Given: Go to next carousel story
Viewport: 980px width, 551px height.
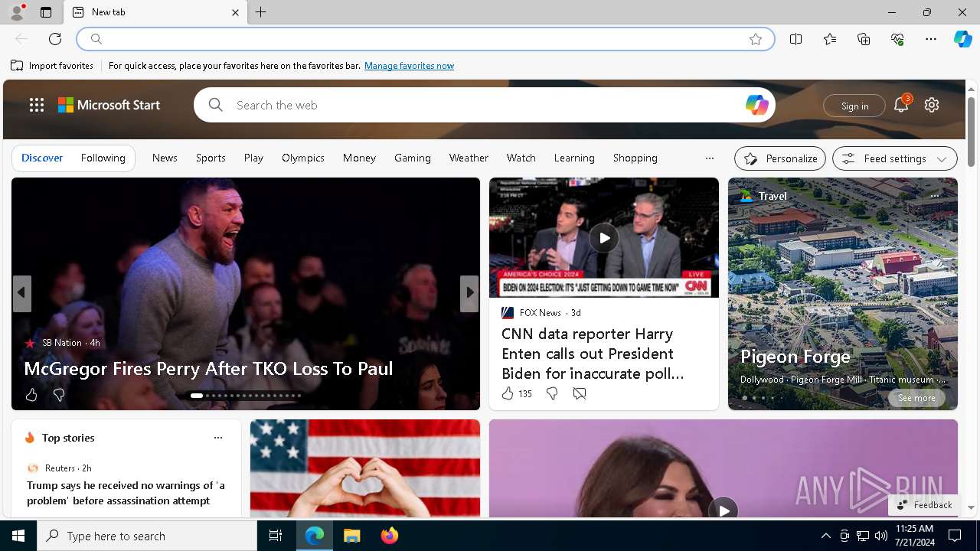Looking at the screenshot, I should click(469, 292).
